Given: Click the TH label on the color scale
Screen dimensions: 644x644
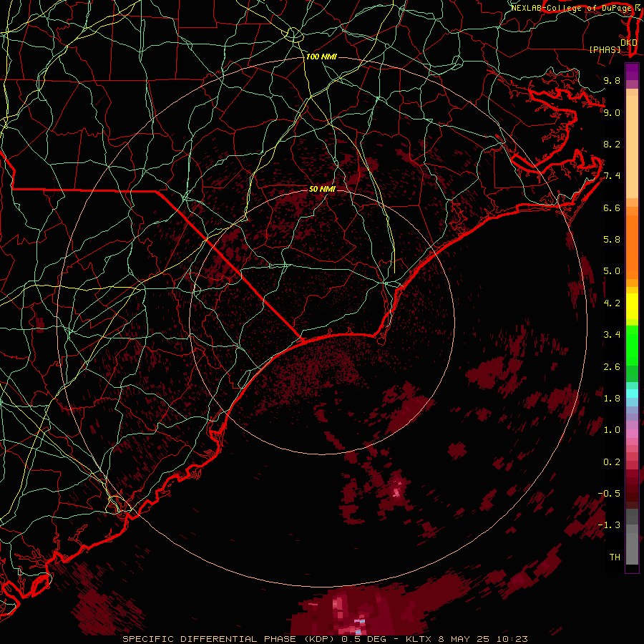Looking at the screenshot, I should coord(615,557).
